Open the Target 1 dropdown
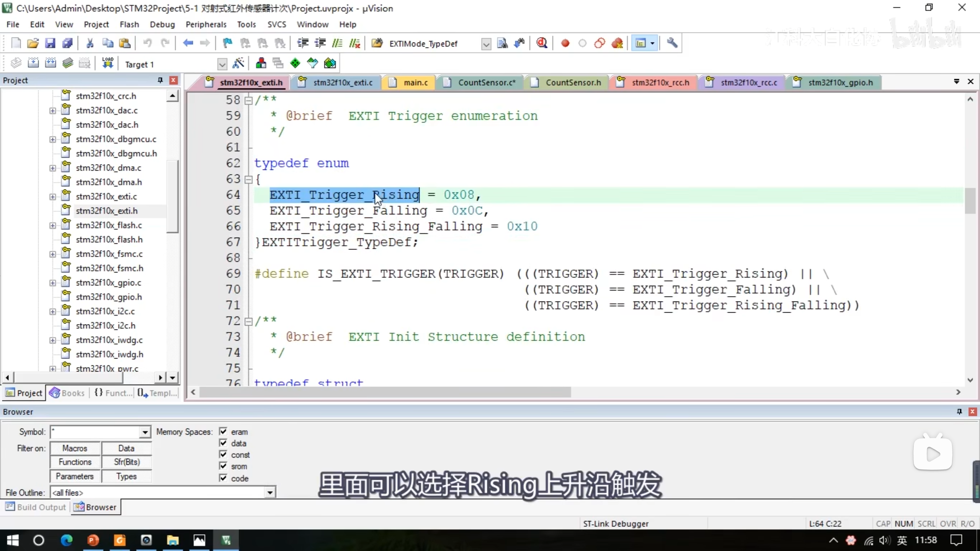Viewport: 980px width, 551px height. (222, 64)
